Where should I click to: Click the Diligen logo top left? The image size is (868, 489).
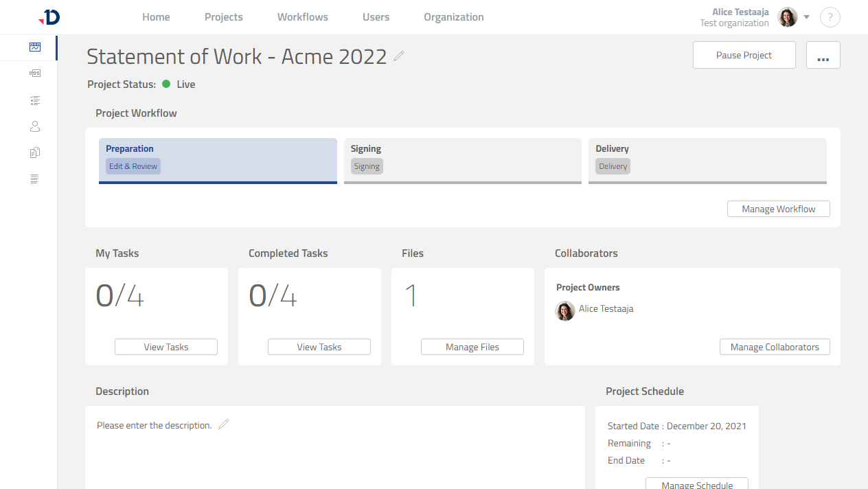point(47,16)
